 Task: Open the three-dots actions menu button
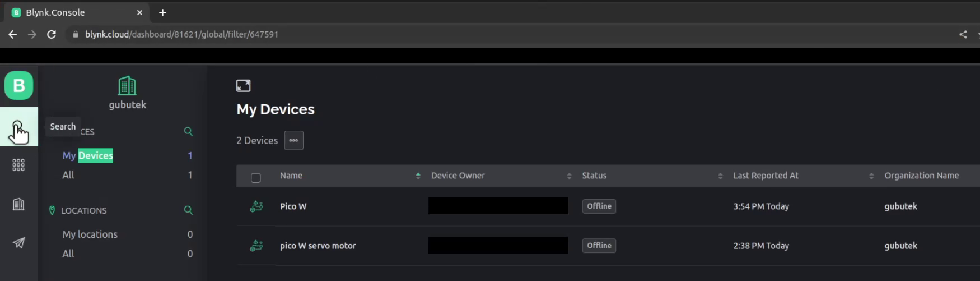[x=293, y=140]
